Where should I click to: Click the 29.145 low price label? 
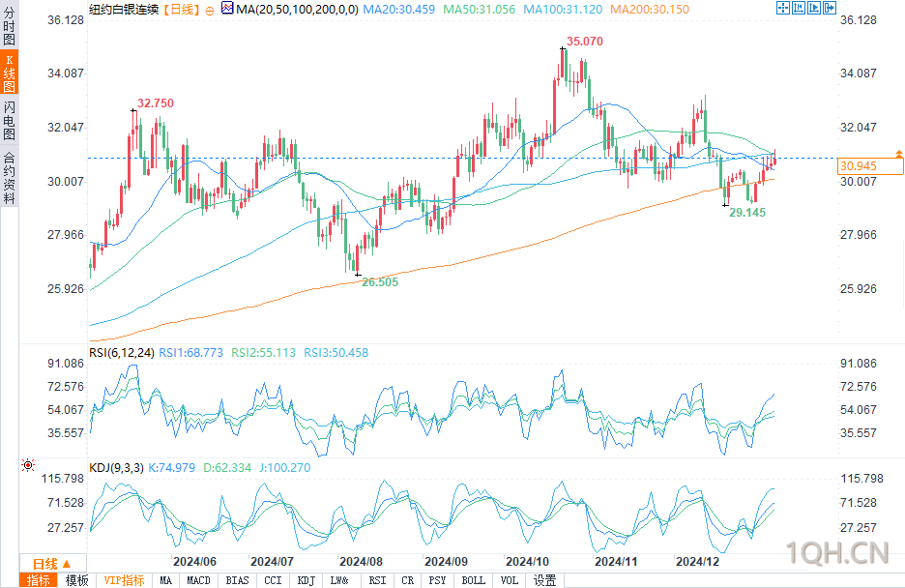(747, 213)
